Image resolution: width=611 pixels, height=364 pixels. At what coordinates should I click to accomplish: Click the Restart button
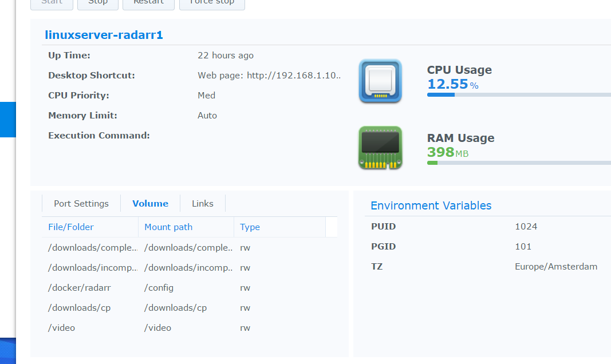(148, 2)
